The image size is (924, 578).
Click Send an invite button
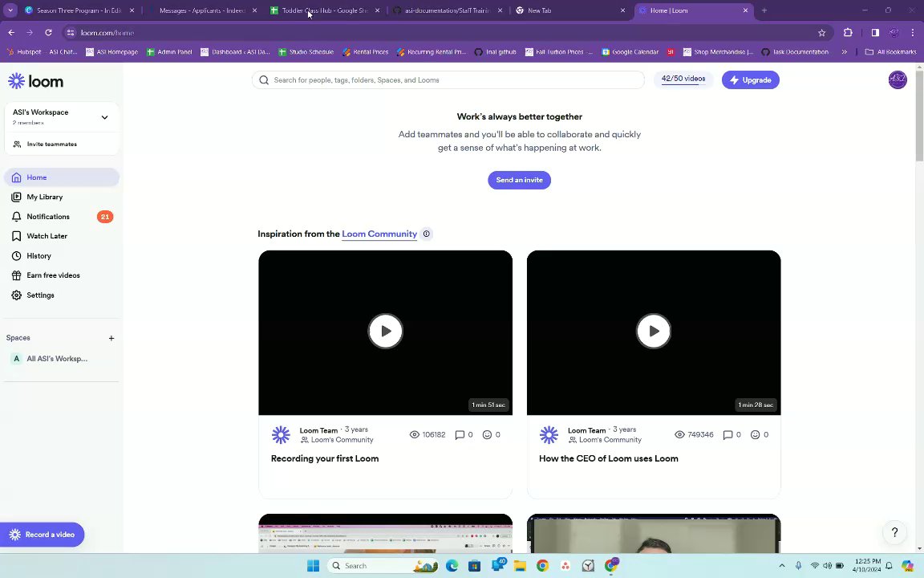(x=519, y=180)
